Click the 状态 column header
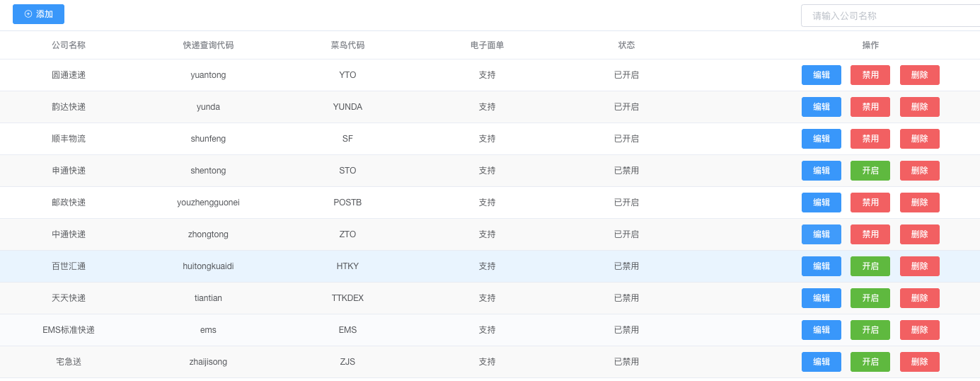 coord(626,45)
